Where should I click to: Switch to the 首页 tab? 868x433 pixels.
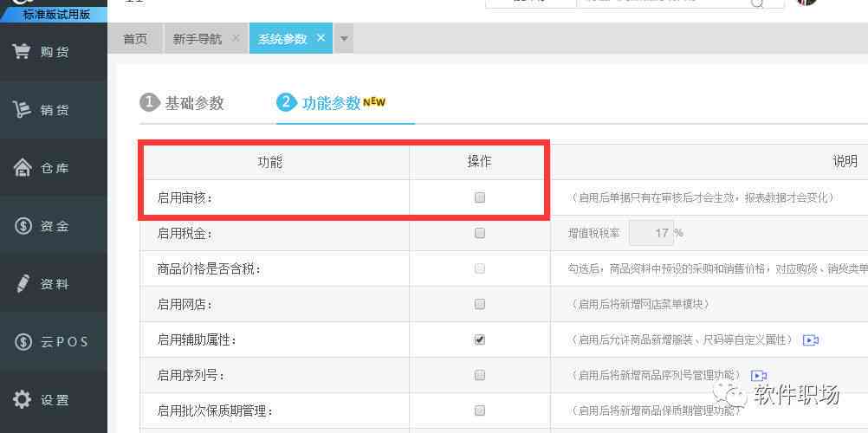point(135,39)
